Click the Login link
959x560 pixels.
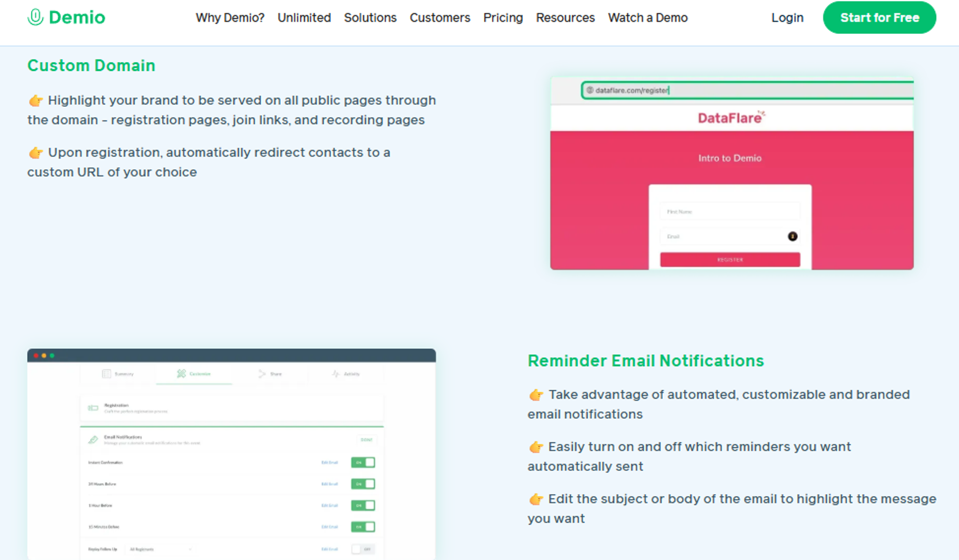(787, 18)
